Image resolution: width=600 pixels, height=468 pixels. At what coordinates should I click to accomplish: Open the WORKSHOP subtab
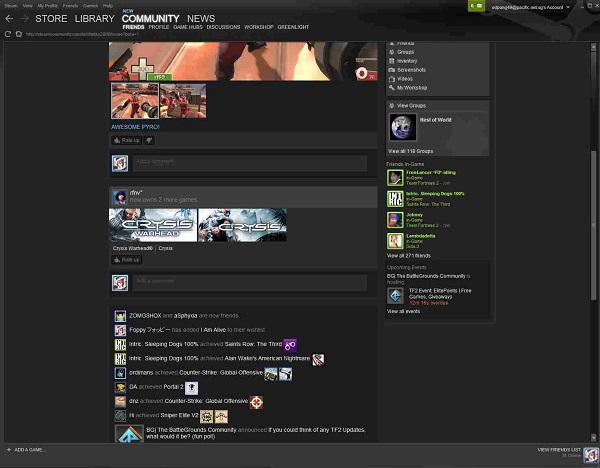(x=259, y=27)
